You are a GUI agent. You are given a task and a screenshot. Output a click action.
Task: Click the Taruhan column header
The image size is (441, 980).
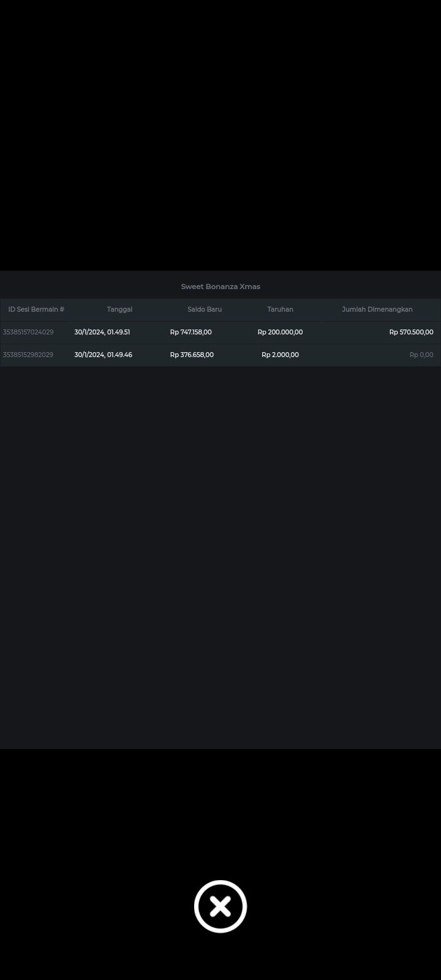[280, 309]
